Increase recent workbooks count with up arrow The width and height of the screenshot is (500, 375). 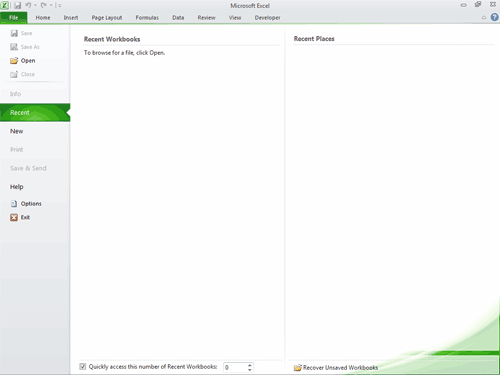tap(250, 365)
